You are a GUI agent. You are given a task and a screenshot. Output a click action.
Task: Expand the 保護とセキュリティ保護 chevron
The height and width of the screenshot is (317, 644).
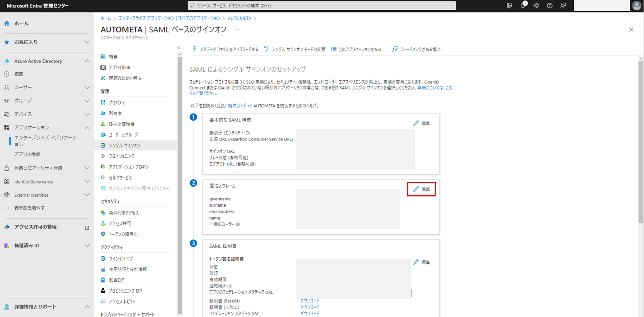(87, 168)
